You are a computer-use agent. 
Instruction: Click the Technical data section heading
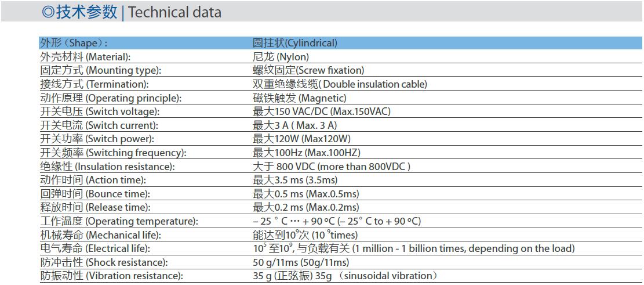point(132,12)
